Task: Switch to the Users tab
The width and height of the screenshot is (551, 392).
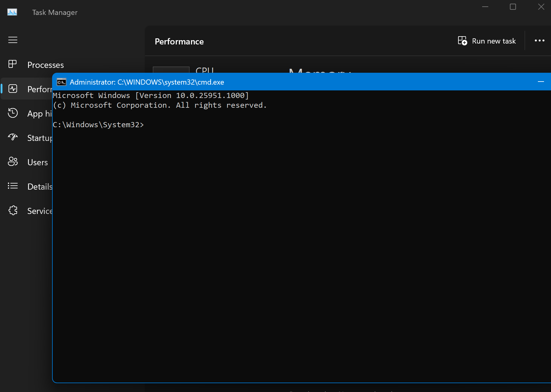Action: pos(37,162)
